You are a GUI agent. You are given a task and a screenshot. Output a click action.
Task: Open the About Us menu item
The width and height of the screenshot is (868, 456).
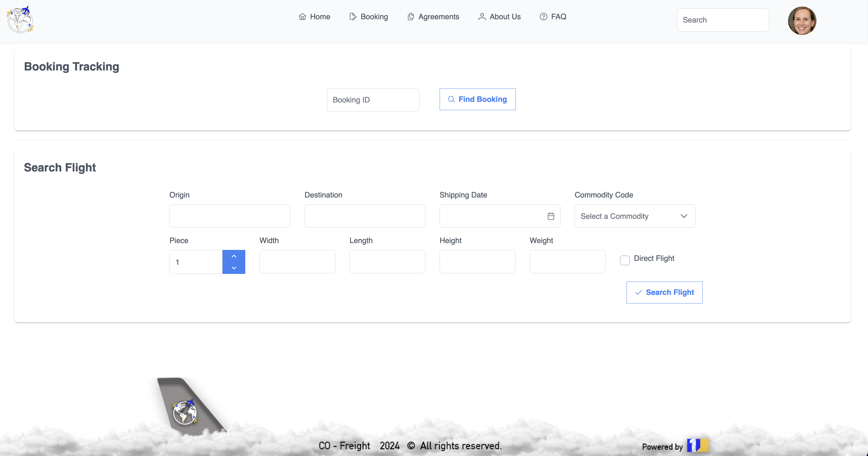tap(505, 17)
